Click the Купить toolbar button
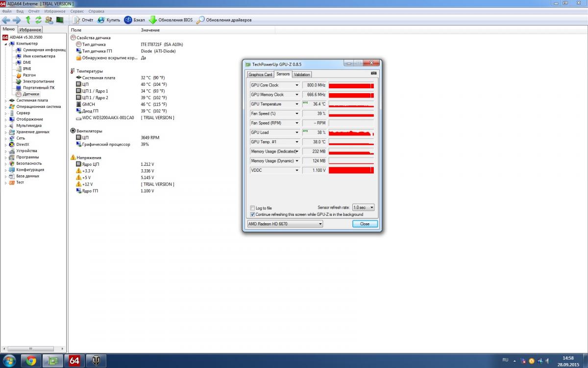Viewport: 588px width, 368px height. click(x=109, y=20)
